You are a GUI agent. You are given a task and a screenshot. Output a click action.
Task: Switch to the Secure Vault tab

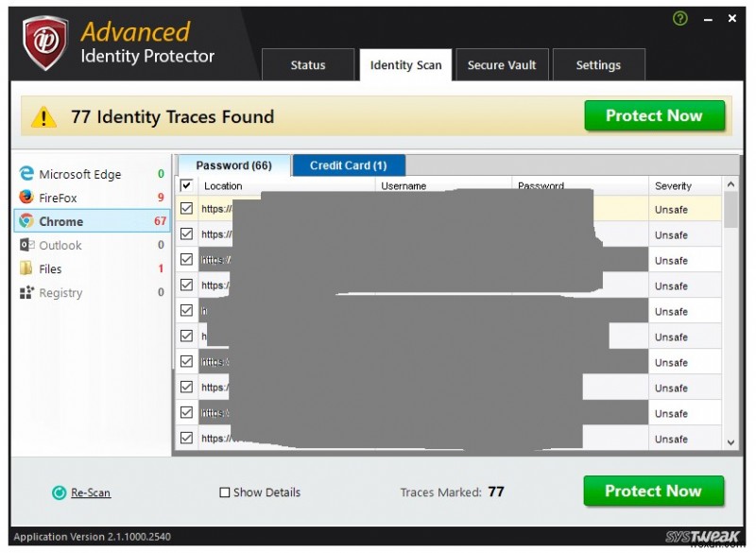tap(502, 65)
